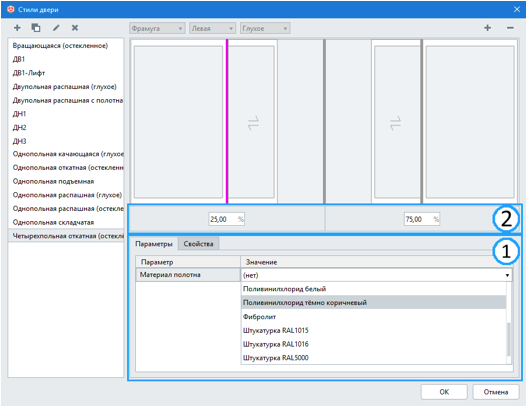Expand the Материал полотна value combo box
The height and width of the screenshot is (409, 528).
point(376,275)
